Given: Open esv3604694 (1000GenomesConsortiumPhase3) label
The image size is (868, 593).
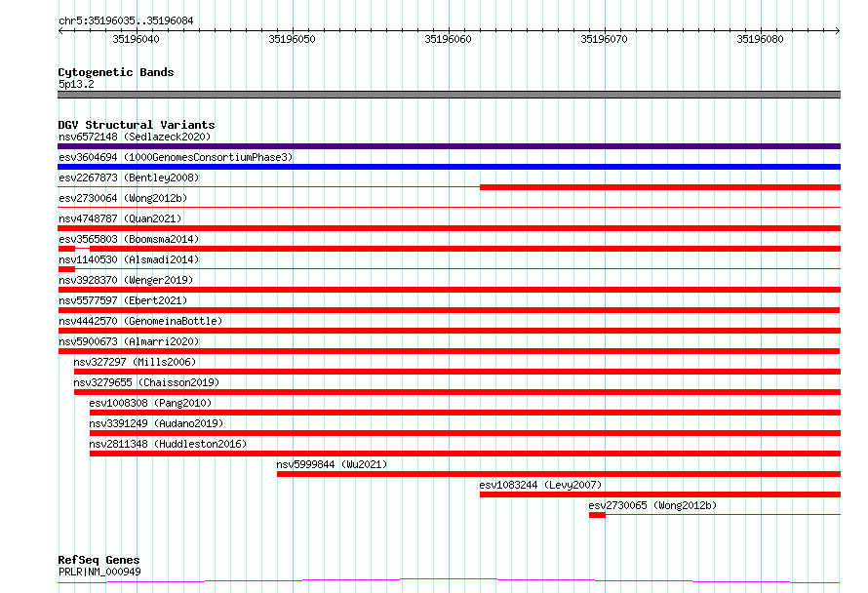Looking at the screenshot, I should click(176, 157).
